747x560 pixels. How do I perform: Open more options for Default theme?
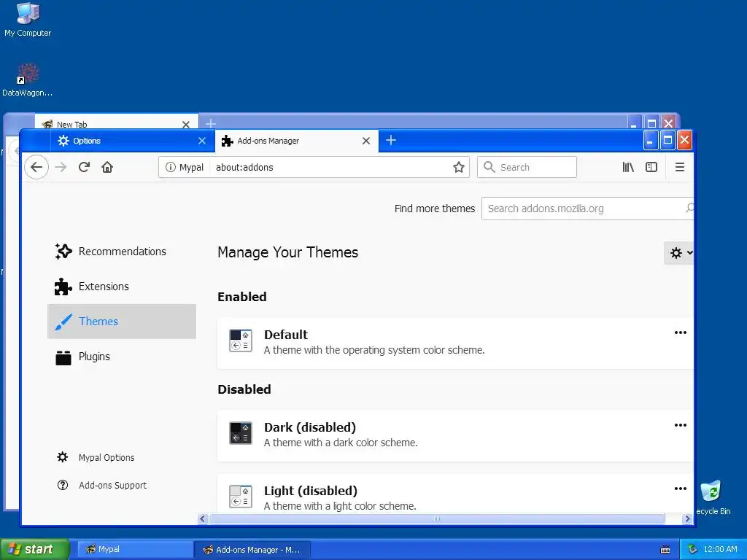(x=681, y=332)
